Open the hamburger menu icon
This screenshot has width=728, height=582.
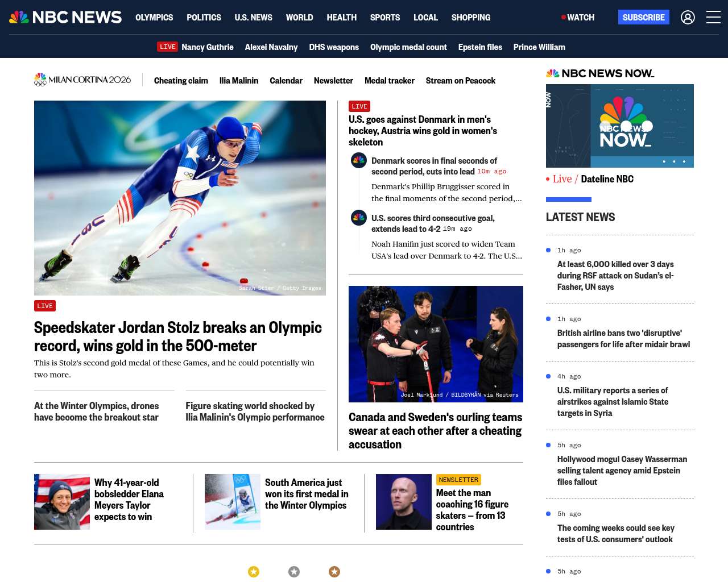[x=713, y=18]
